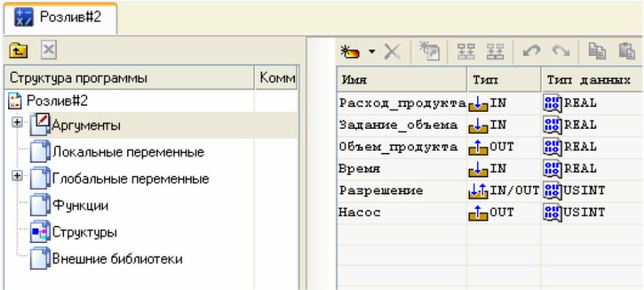The width and height of the screenshot is (644, 290).
Task: Select the Время name cell
Action: [402, 169]
